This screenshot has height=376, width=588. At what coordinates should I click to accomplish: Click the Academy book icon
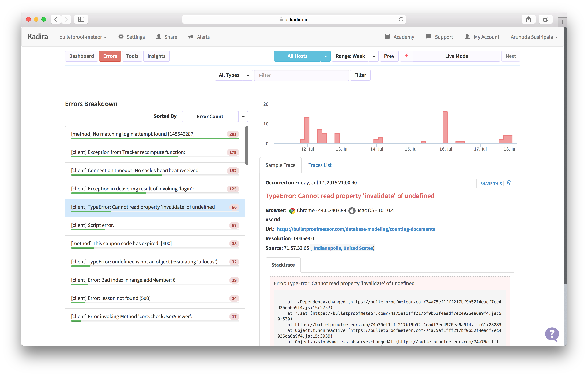pyautogui.click(x=387, y=37)
